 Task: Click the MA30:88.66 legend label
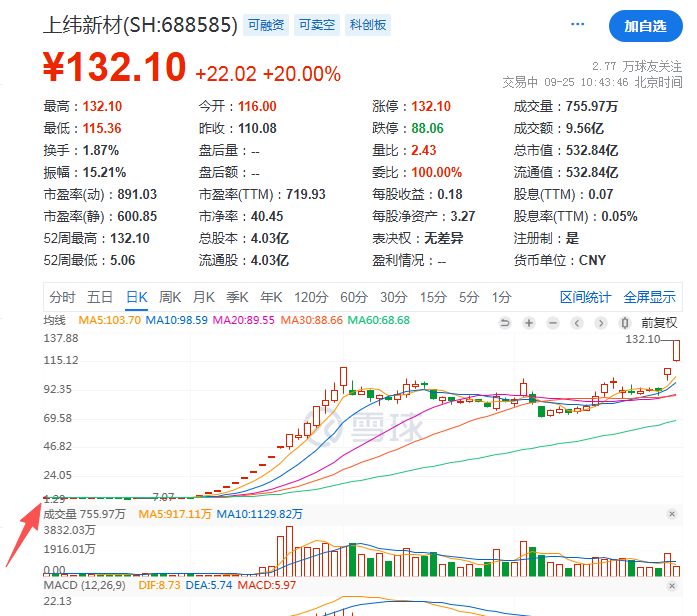click(312, 320)
